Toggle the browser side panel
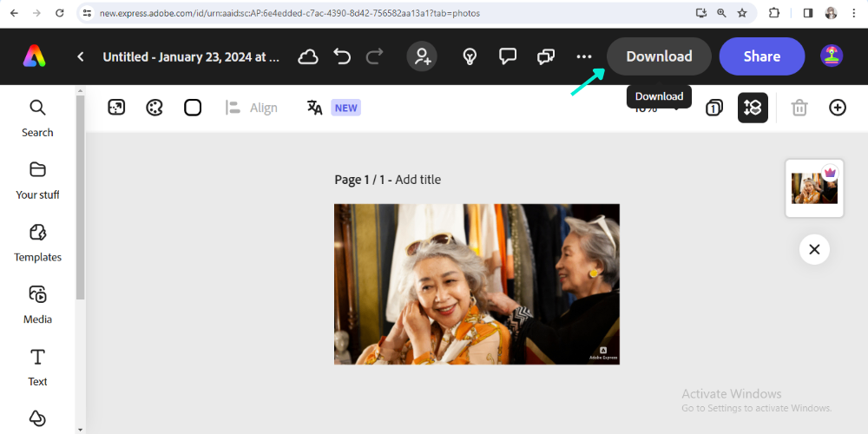Screen dimensions: 868x434 (x=808, y=13)
